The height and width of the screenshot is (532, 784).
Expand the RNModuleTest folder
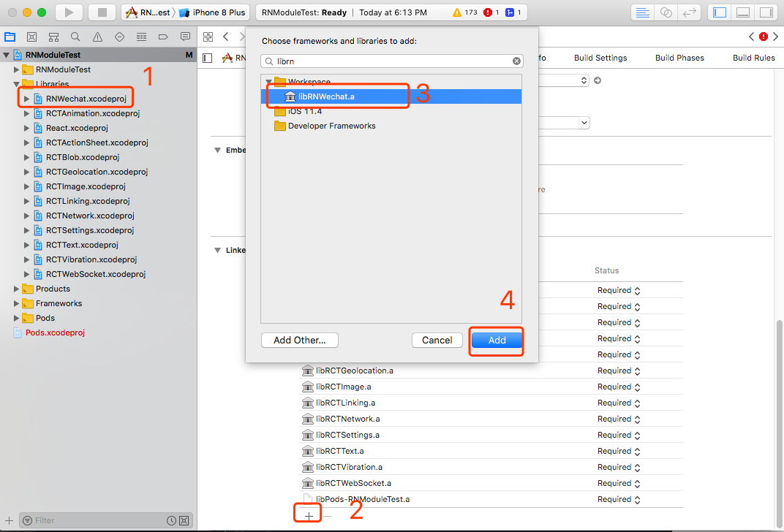point(17,69)
